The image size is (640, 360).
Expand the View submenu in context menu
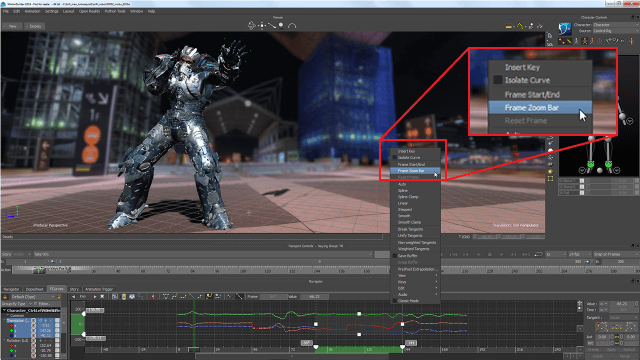coord(415,276)
